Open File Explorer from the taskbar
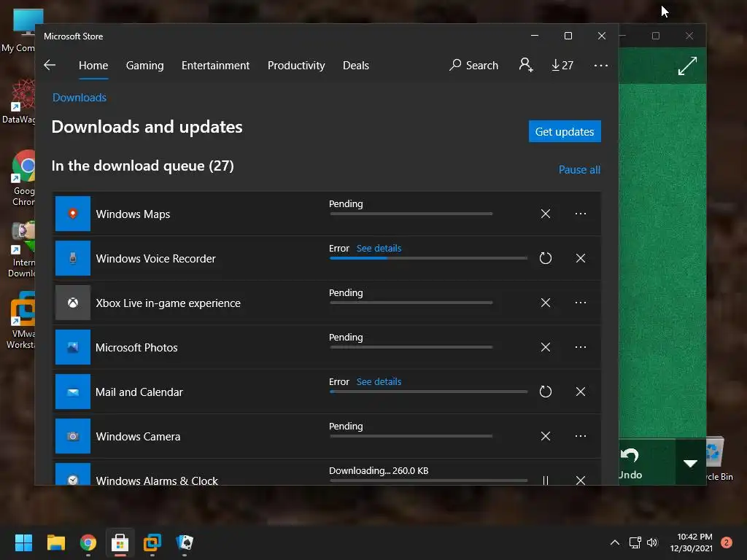The height and width of the screenshot is (560, 747). pyautogui.click(x=55, y=542)
